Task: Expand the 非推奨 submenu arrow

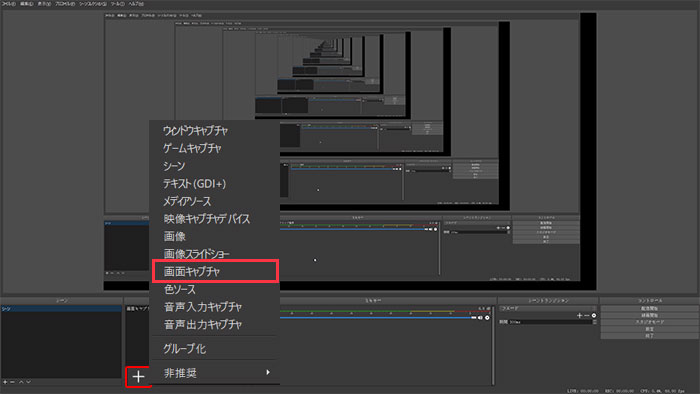Action: tap(268, 372)
